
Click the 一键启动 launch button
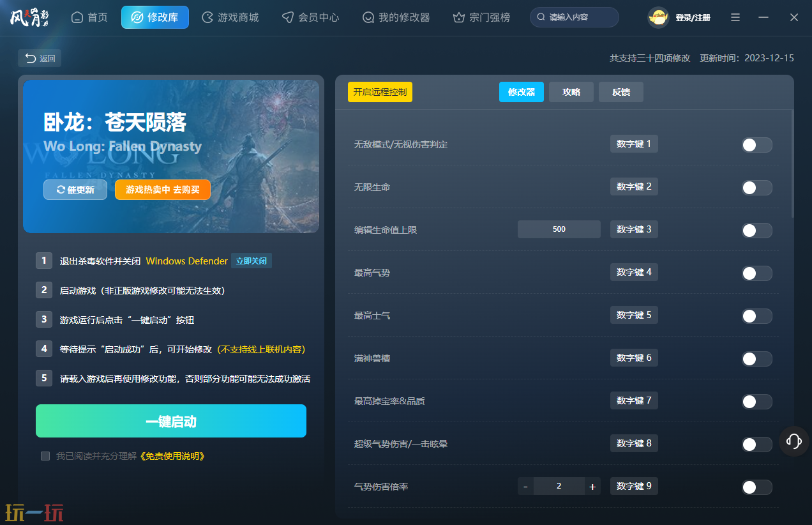pos(171,421)
